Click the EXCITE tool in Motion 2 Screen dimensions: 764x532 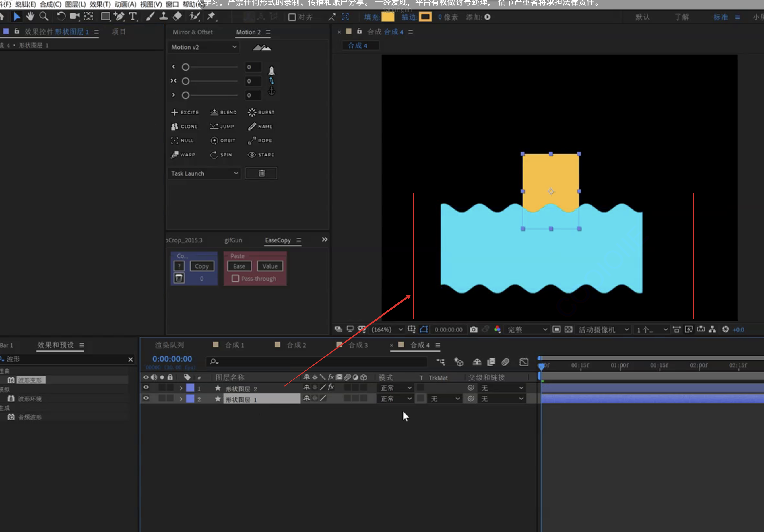click(185, 112)
